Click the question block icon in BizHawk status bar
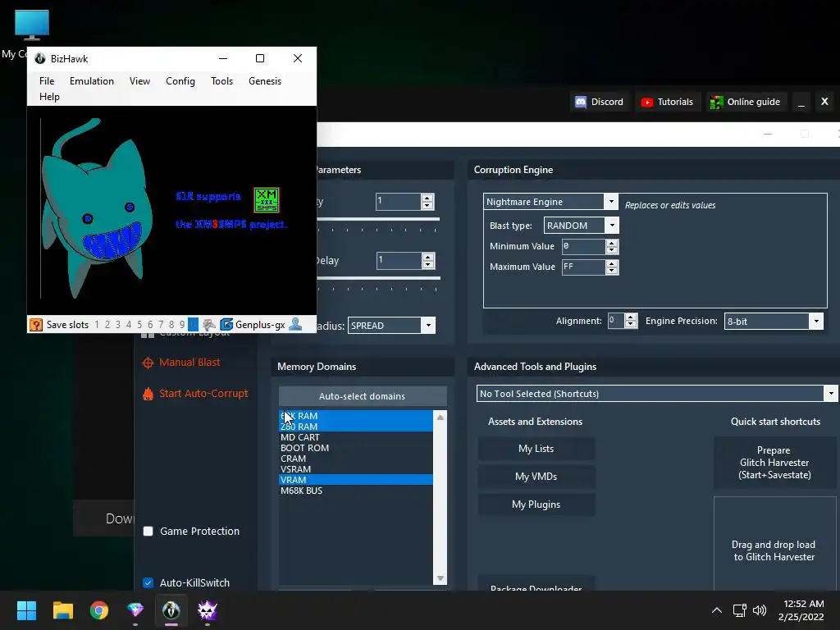The width and height of the screenshot is (840, 630). point(36,325)
